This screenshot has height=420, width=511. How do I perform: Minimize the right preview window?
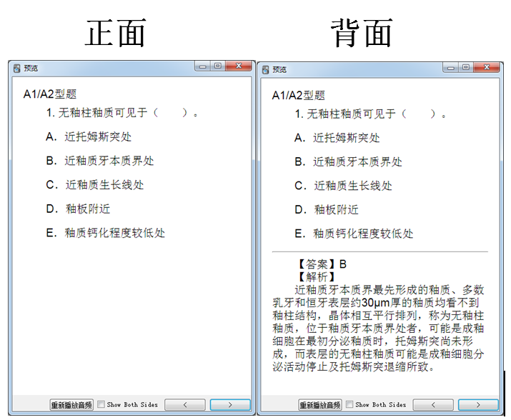tap(451, 67)
